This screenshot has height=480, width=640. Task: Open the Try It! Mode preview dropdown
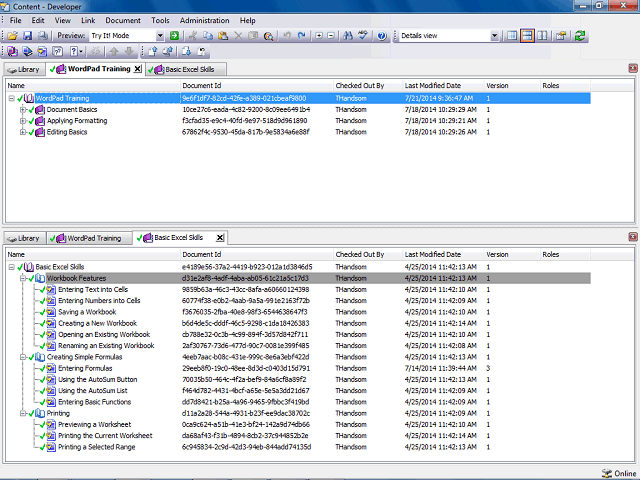pos(160,36)
